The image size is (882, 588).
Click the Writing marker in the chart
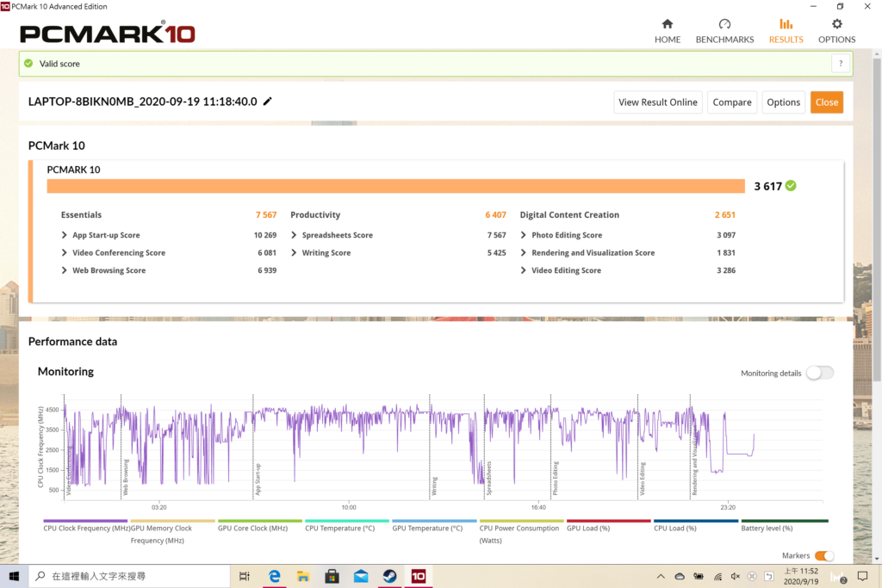[x=434, y=486]
